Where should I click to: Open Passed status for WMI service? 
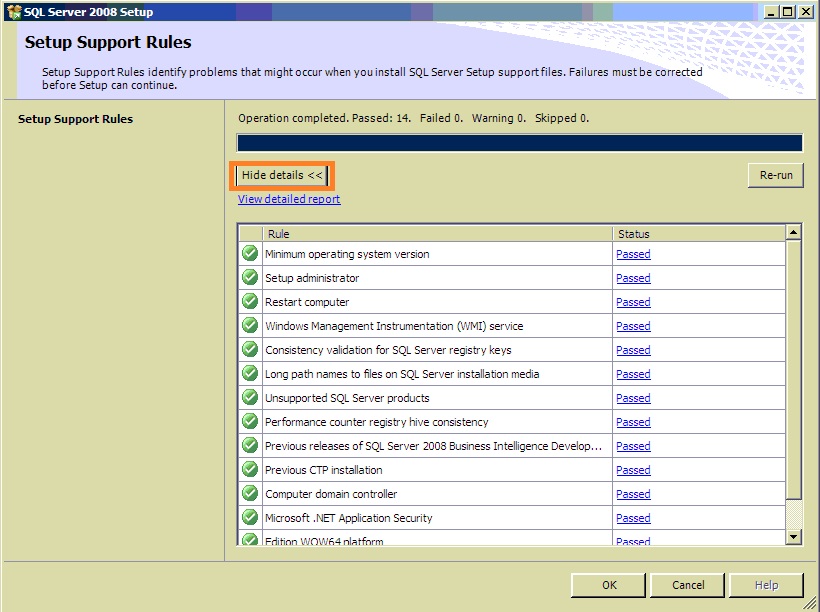point(633,326)
